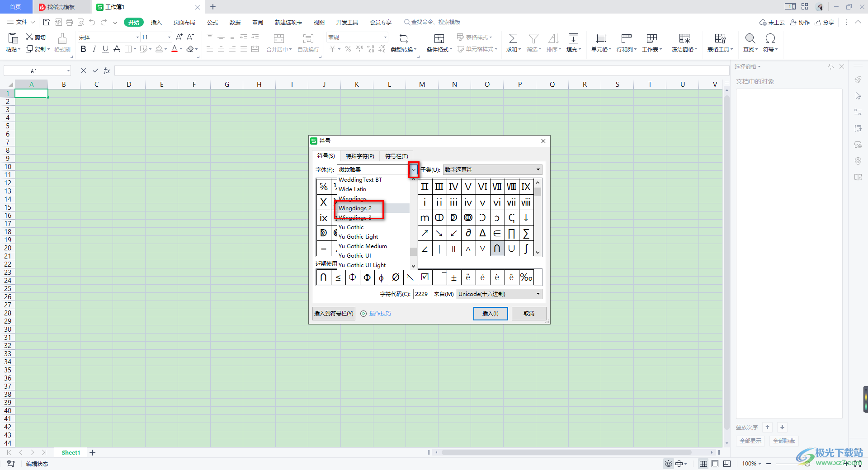Click the undo arrow icon
The image size is (868, 470).
(92, 22)
